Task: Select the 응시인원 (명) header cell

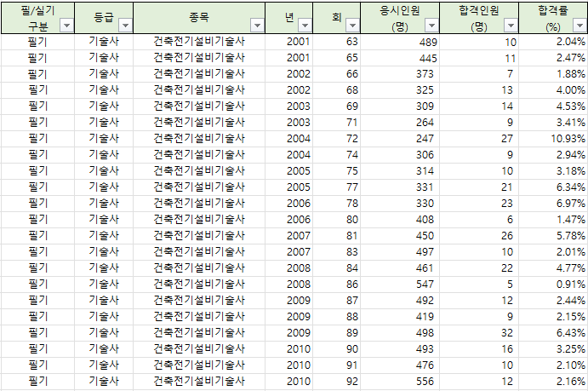Action: 400,18
